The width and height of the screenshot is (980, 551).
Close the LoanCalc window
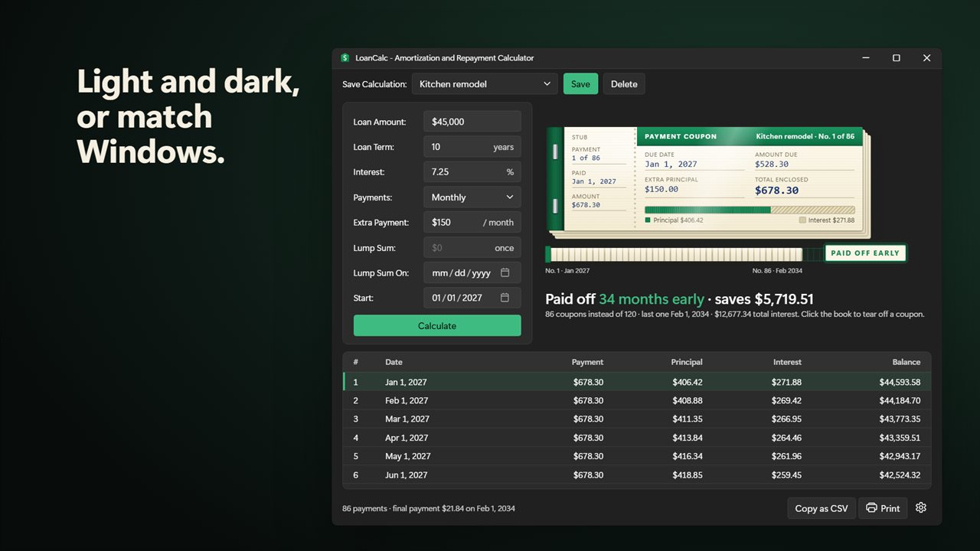[x=926, y=58]
